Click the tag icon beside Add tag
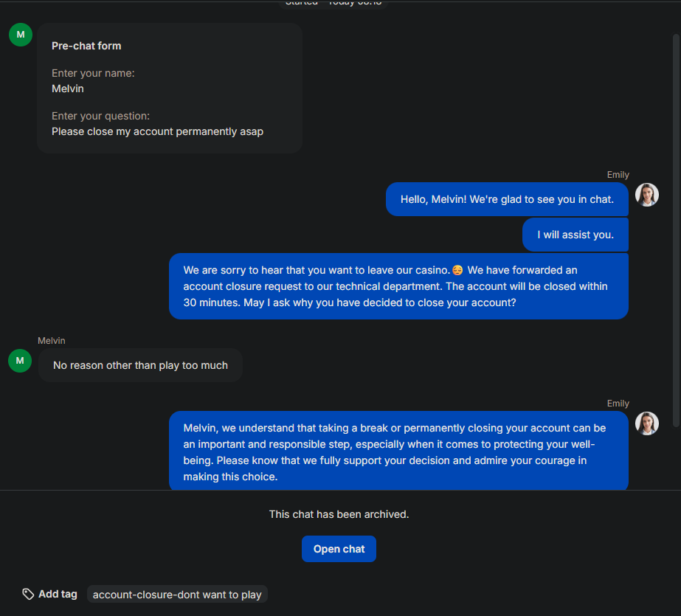Screen dimensions: 681x616 [x=28, y=594]
